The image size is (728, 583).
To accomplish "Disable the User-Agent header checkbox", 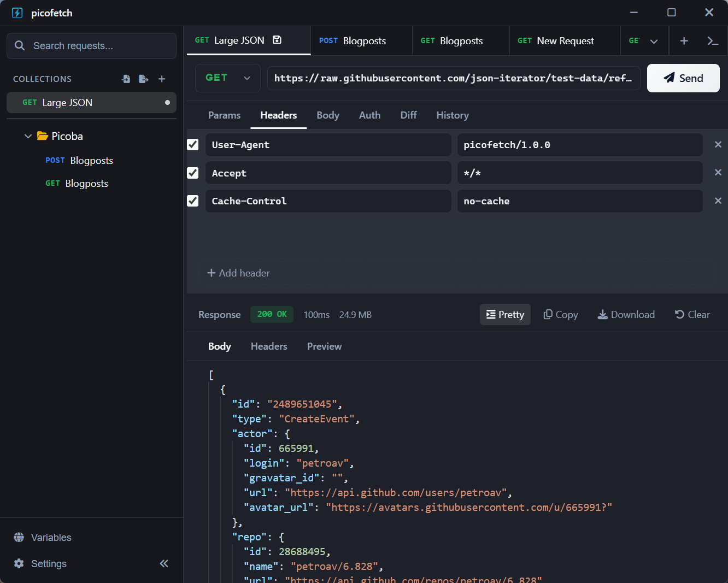I will pos(193,144).
